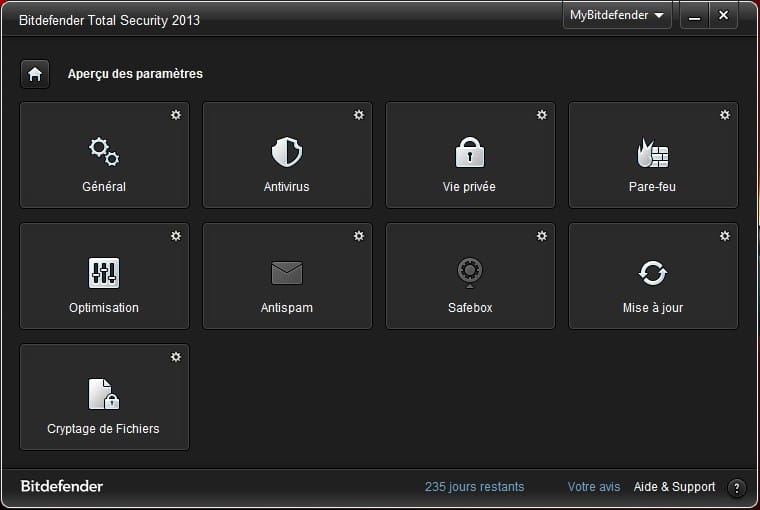Open the Safebox vault icon
760x510 pixels.
[470, 273]
